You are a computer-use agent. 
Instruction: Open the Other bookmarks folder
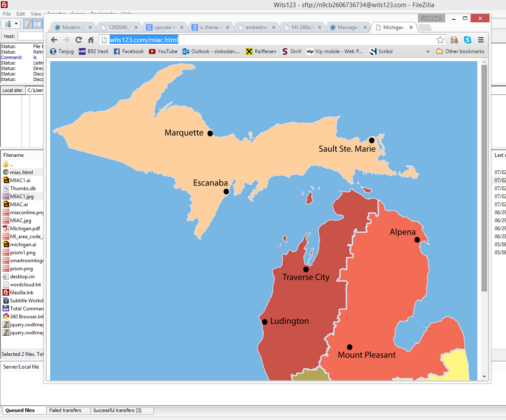(460, 51)
